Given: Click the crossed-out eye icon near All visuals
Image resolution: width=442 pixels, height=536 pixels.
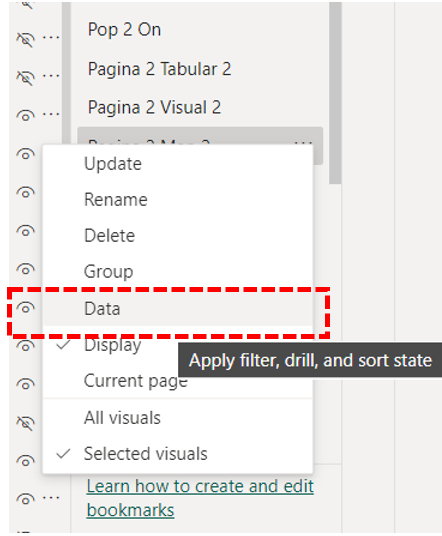Looking at the screenshot, I should coord(26,423).
